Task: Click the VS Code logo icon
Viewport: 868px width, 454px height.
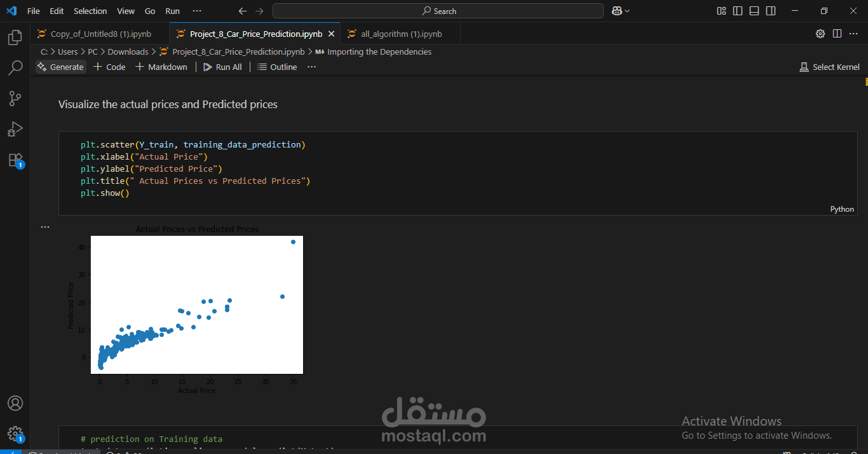Action: 11,11
